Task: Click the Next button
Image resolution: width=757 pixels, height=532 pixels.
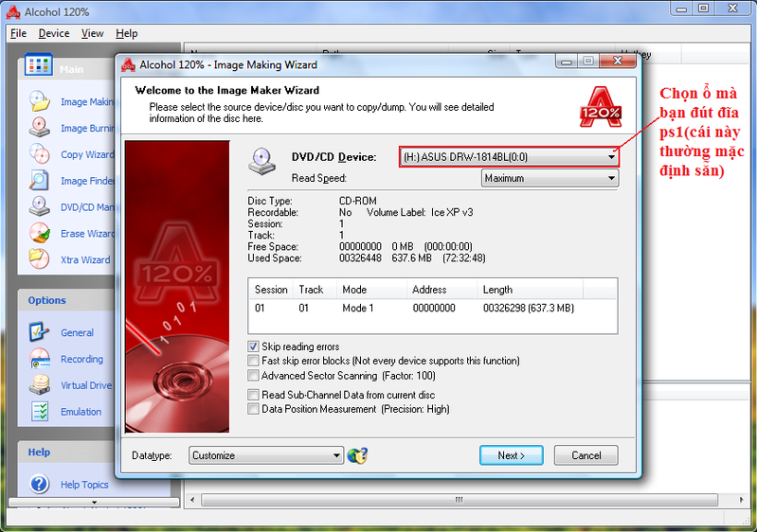Action: 512,455
